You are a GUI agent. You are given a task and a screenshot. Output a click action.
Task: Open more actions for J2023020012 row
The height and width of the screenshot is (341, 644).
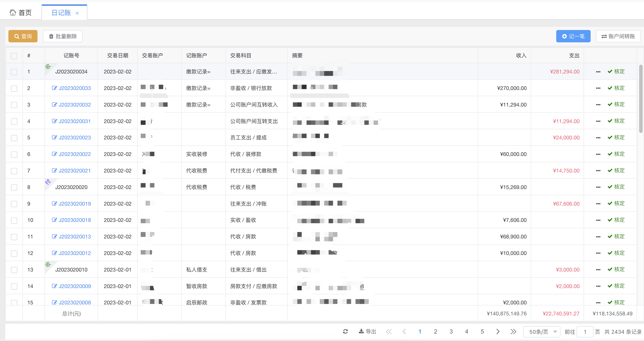point(598,253)
